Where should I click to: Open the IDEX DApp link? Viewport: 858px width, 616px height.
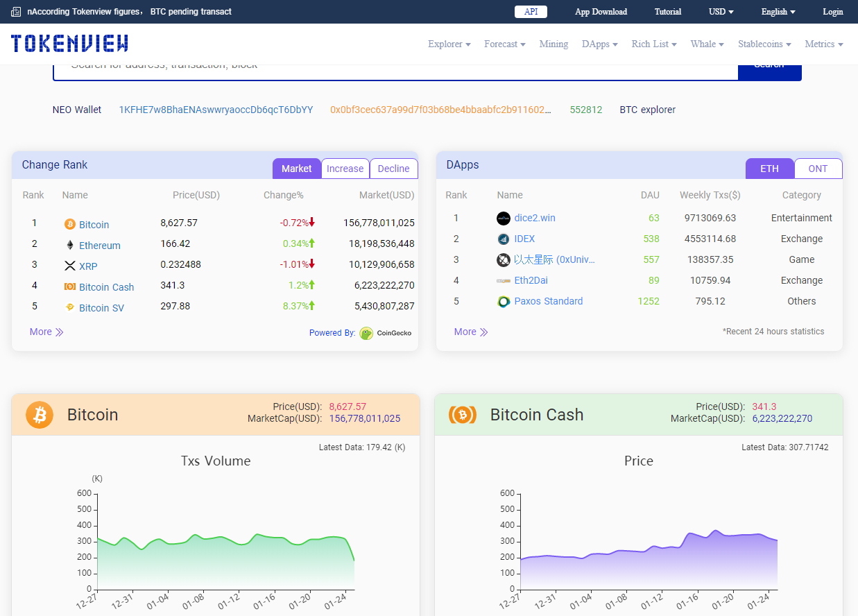524,239
